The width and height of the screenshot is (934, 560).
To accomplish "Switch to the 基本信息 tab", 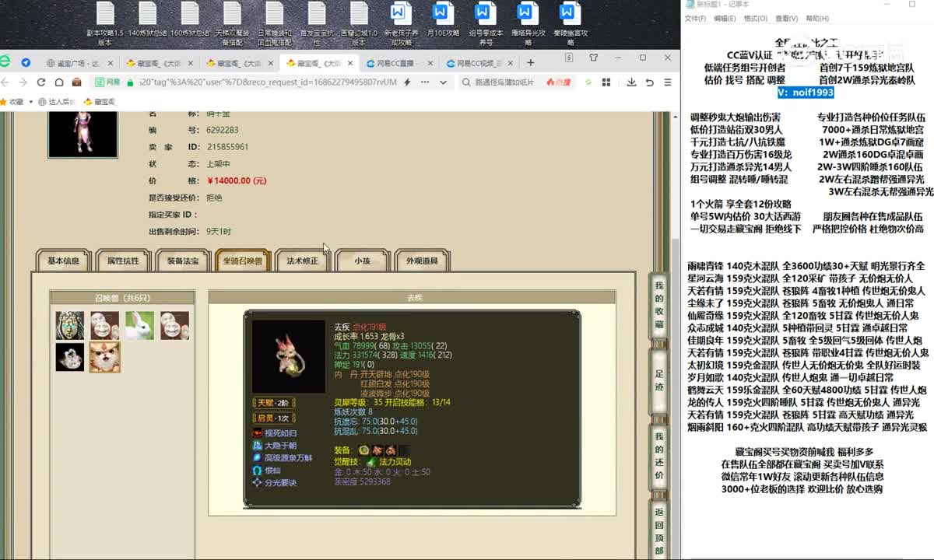I will [63, 261].
